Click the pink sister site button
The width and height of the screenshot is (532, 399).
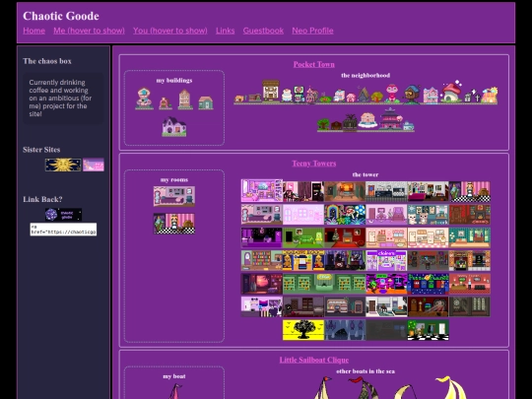tap(94, 165)
